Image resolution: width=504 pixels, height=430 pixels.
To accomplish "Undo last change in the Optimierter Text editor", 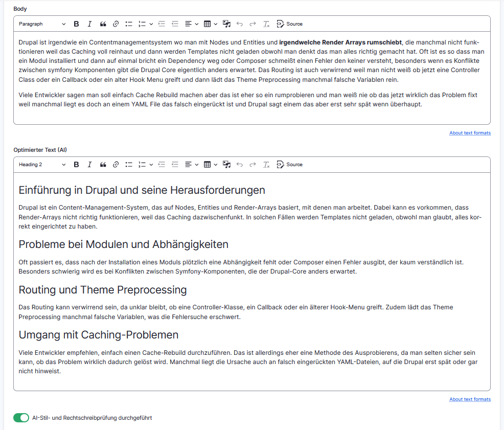I will click(239, 164).
